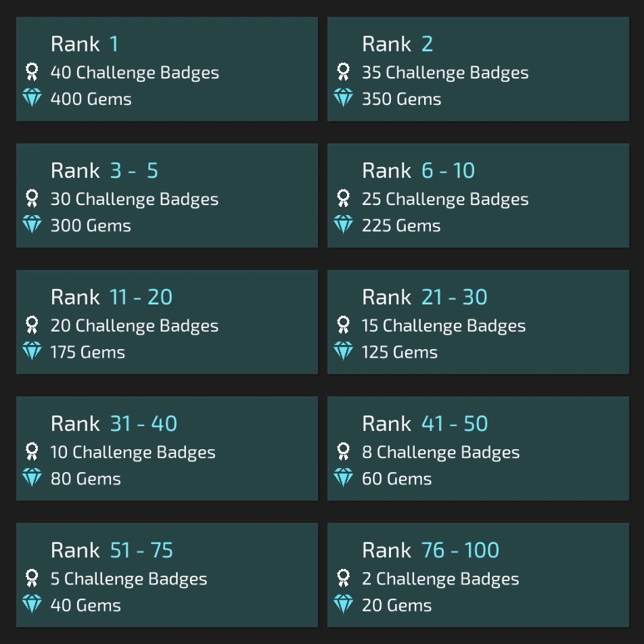This screenshot has height=644, width=644.
Task: Open the Rank 76 - 100 reward tier
Action: pos(478,575)
